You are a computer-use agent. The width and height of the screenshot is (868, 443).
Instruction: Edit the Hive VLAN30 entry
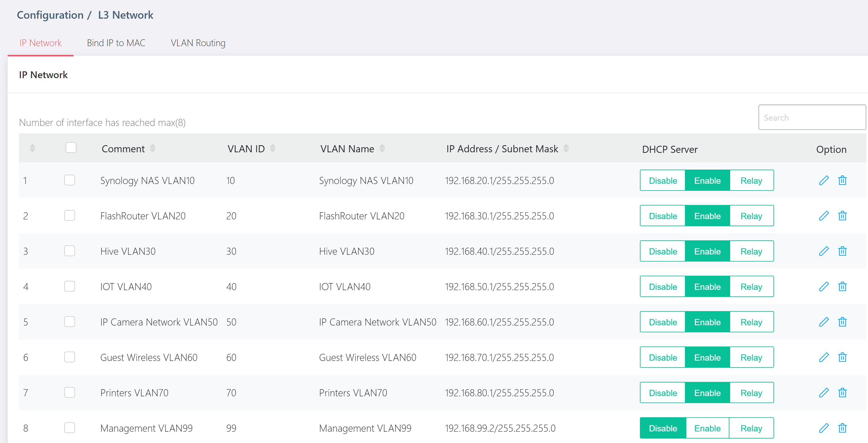tap(824, 251)
